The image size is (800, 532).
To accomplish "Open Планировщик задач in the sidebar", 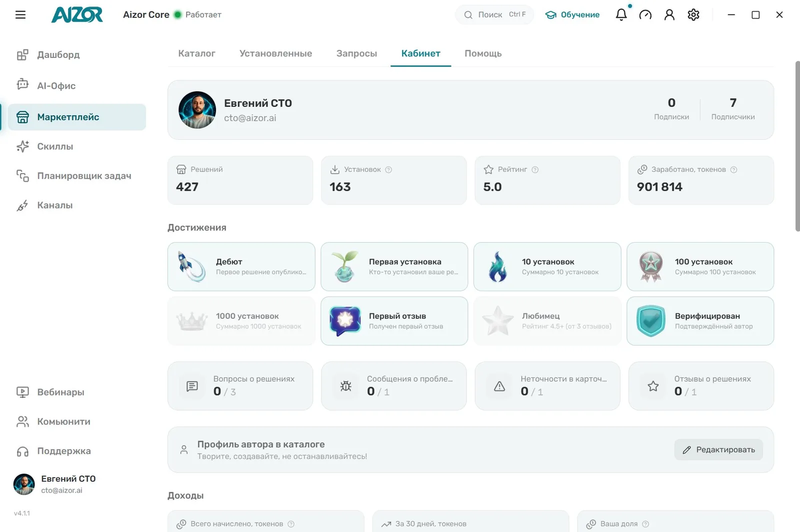I will coord(77,176).
